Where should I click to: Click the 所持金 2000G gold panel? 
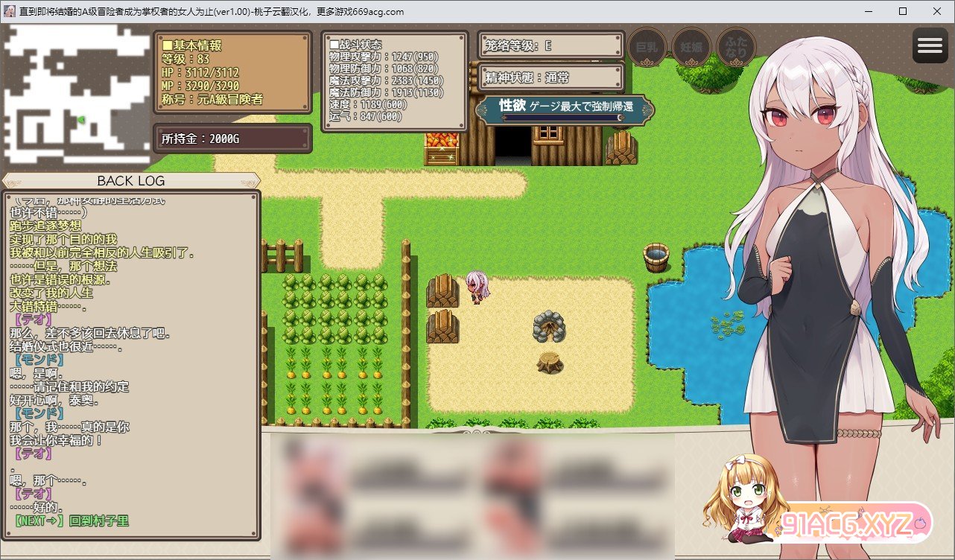pyautogui.click(x=232, y=139)
